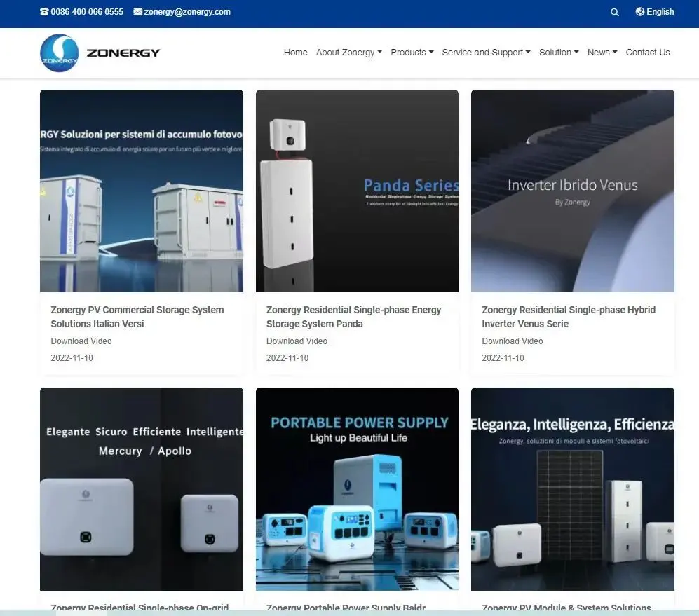This screenshot has height=616, width=699.
Task: Click the date under Energy Storage System Panda
Action: (287, 358)
